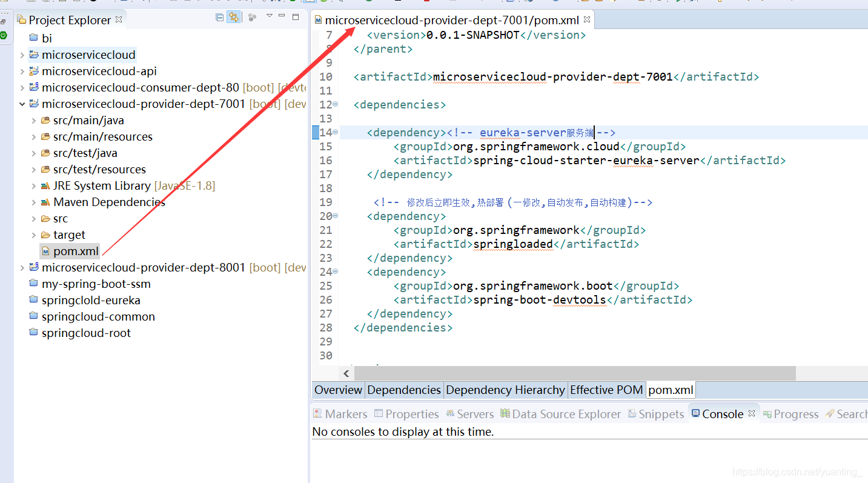Open the Properties view tab
This screenshot has height=483, width=868.
point(406,415)
